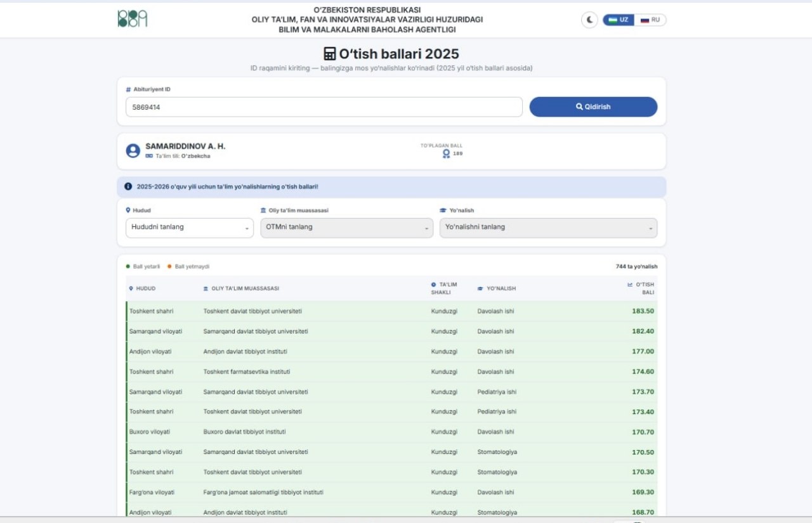Image resolution: width=812 pixels, height=523 pixels.
Task: Select the applicant name SAMARIDDINOV A. H.
Action: pos(185,146)
